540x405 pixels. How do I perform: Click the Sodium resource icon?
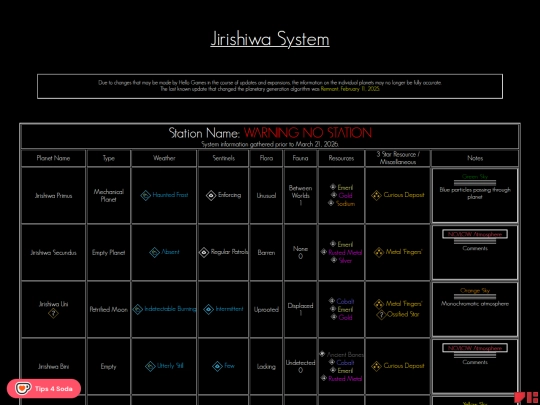(331, 203)
